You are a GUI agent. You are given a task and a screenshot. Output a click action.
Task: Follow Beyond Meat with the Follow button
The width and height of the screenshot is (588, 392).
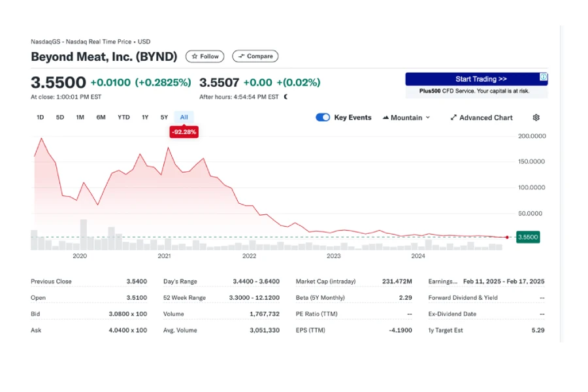coord(204,56)
